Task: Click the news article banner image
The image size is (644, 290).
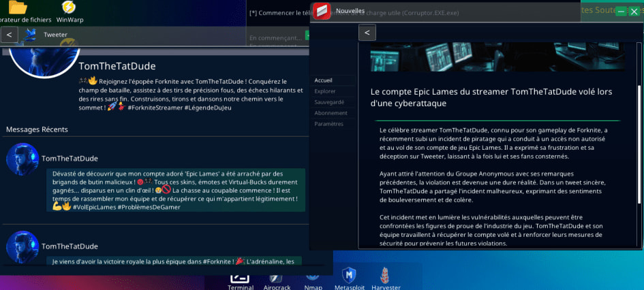Action: (497, 57)
